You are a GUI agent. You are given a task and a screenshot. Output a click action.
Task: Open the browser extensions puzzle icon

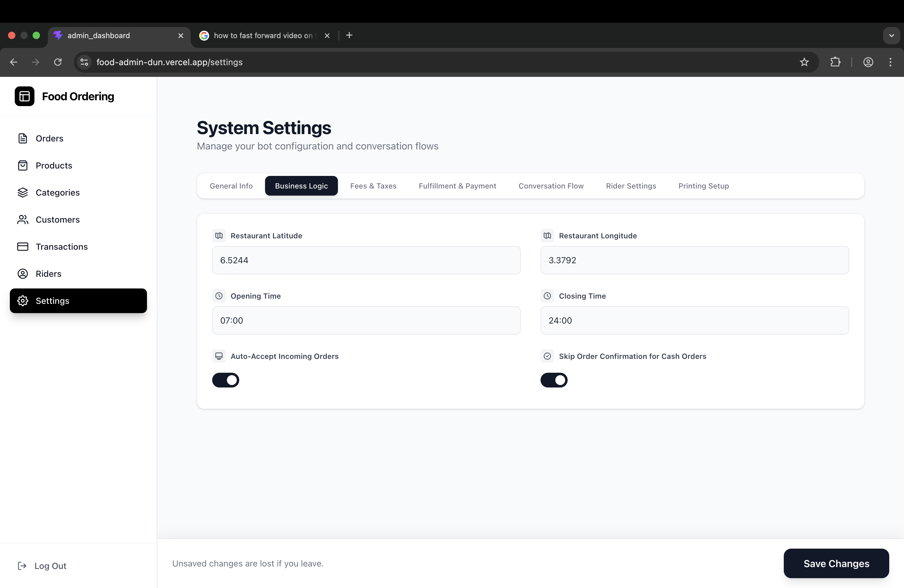(x=835, y=62)
